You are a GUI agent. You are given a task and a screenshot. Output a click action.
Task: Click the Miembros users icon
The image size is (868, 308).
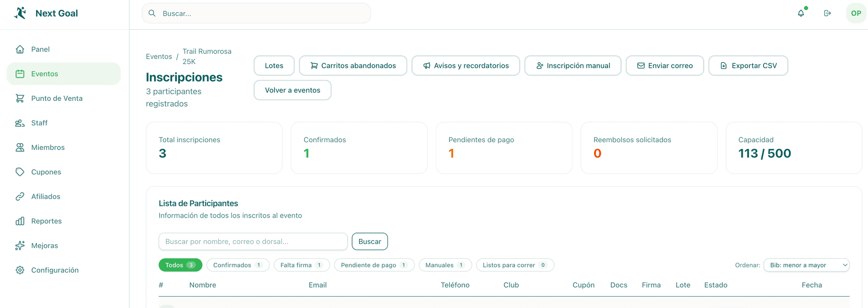point(20,147)
